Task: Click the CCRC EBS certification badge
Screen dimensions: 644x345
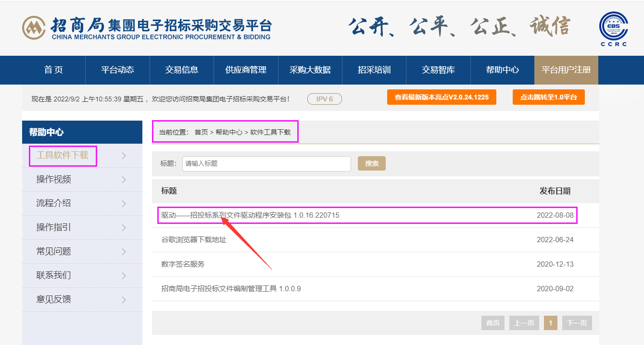Action: point(613,28)
